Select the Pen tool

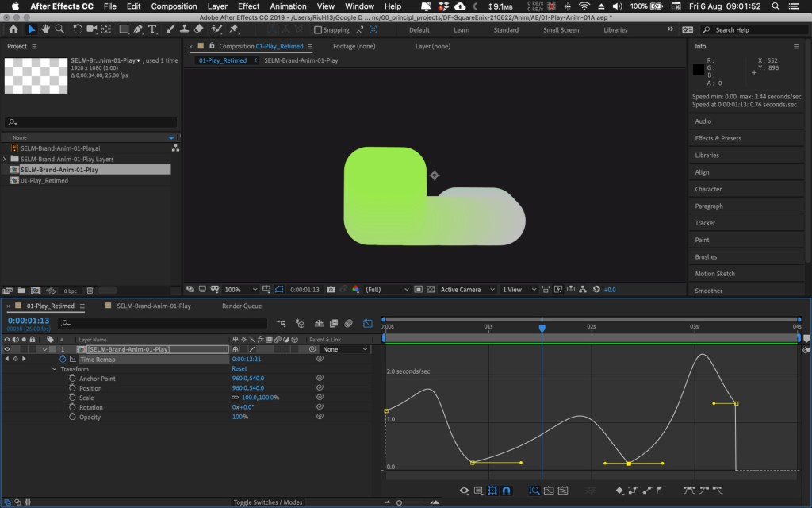point(138,29)
